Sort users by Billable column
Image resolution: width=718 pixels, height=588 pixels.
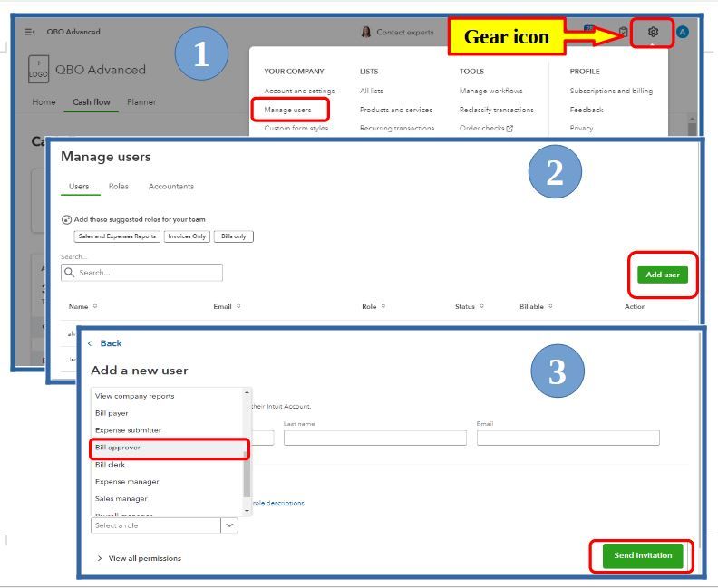click(x=550, y=306)
